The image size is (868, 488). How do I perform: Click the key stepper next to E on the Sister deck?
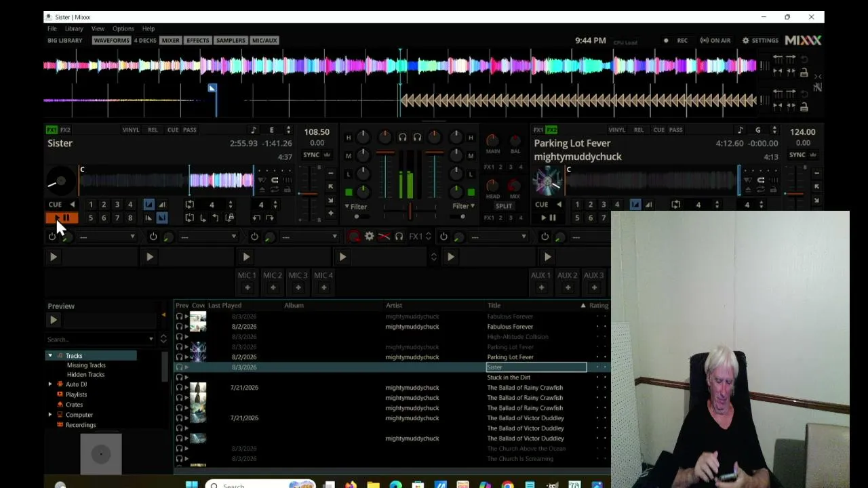click(288, 130)
